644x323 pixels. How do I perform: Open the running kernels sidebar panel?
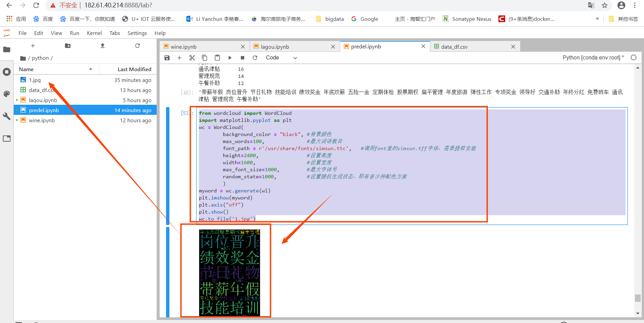[x=7, y=72]
